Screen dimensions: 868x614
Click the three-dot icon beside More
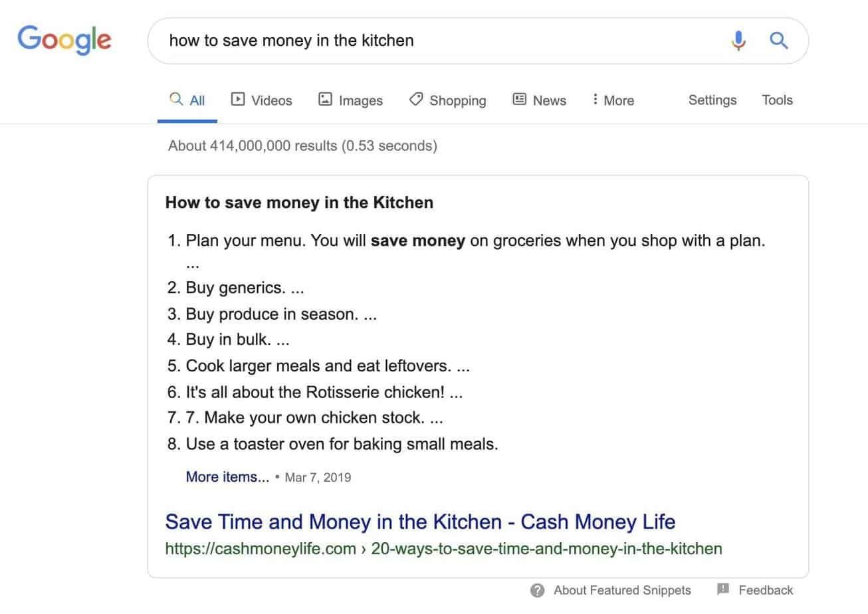pyautogui.click(x=594, y=99)
